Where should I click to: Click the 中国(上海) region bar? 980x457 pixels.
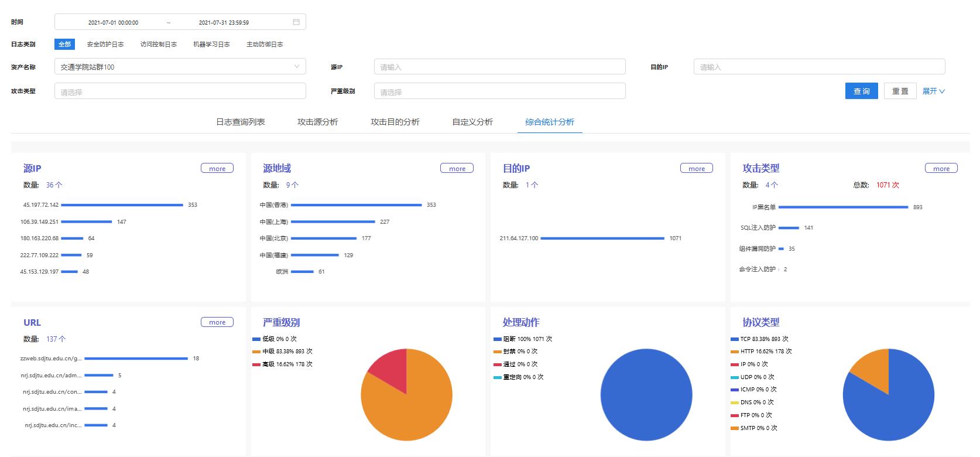click(333, 222)
